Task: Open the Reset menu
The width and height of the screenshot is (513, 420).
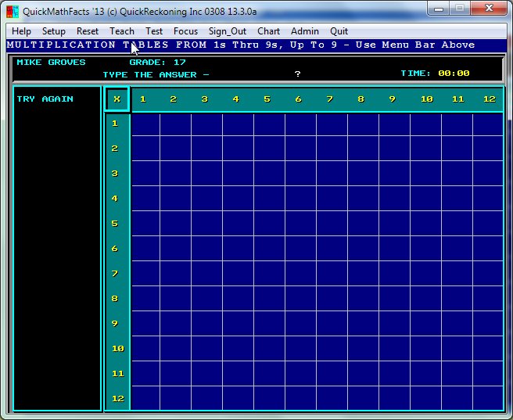Action: point(88,31)
